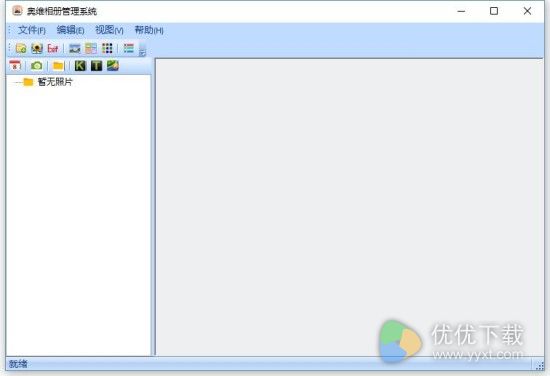Click the add-folder toolbar icon
Image resolution: width=550 pixels, height=376 pixels.
pyautogui.click(x=21, y=48)
